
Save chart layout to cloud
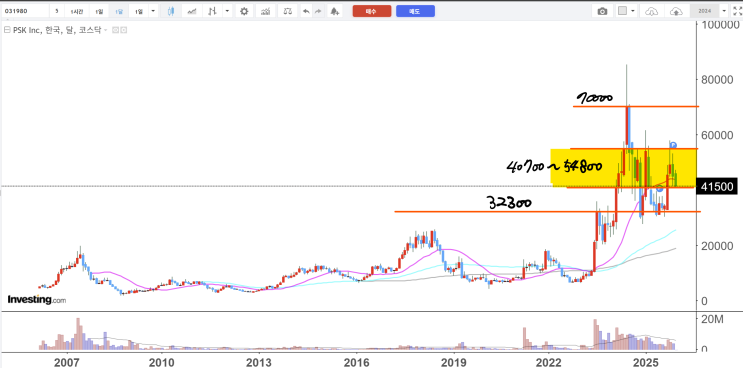click(677, 11)
